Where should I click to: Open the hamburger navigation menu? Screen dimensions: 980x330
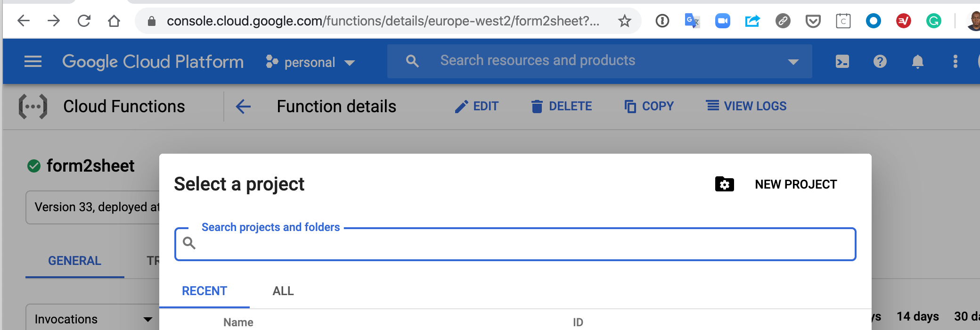tap(33, 61)
